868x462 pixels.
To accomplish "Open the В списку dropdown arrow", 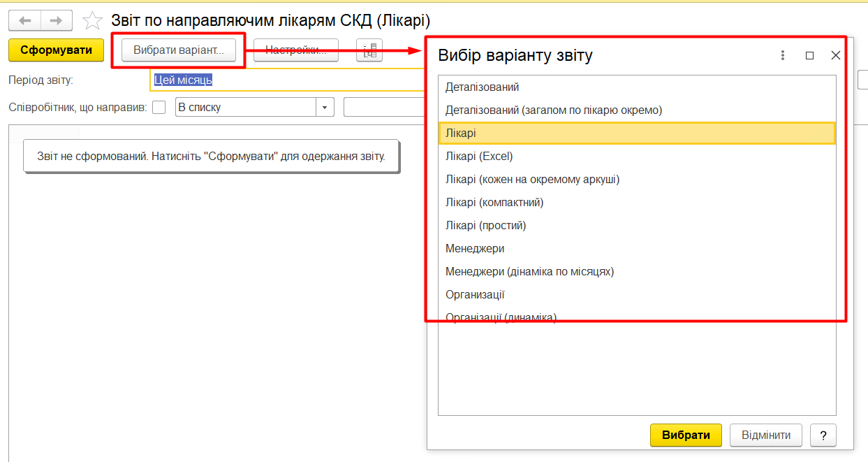I will 325,108.
